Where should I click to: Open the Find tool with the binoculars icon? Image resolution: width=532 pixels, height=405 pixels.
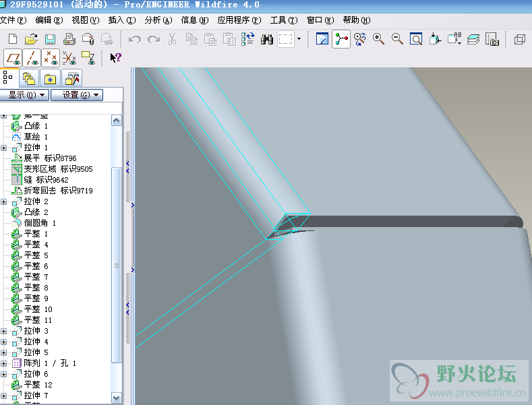pos(267,39)
